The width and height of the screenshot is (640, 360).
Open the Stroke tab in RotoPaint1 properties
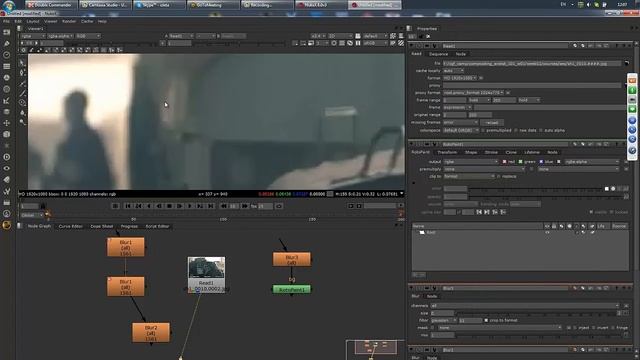click(x=491, y=152)
